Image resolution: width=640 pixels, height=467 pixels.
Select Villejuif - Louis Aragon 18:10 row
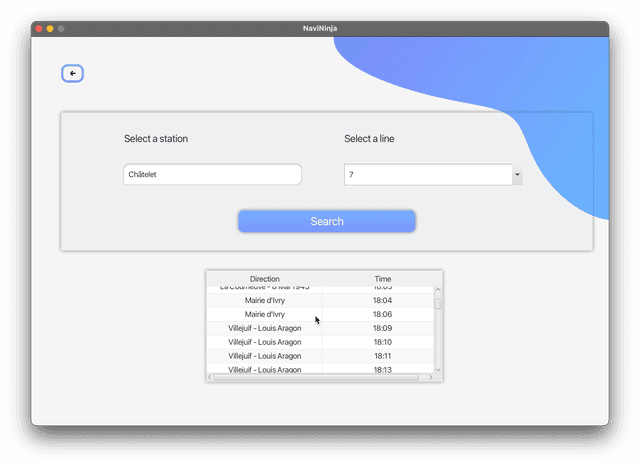320,342
